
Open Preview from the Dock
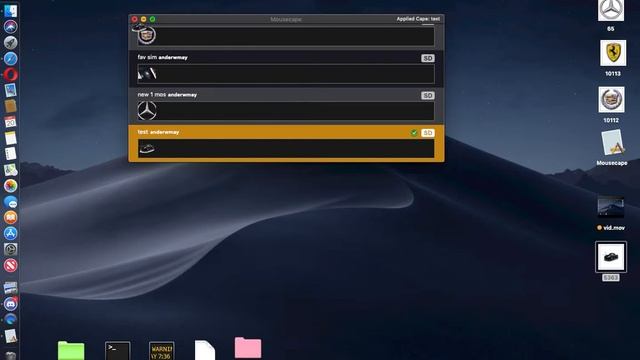click(11, 90)
